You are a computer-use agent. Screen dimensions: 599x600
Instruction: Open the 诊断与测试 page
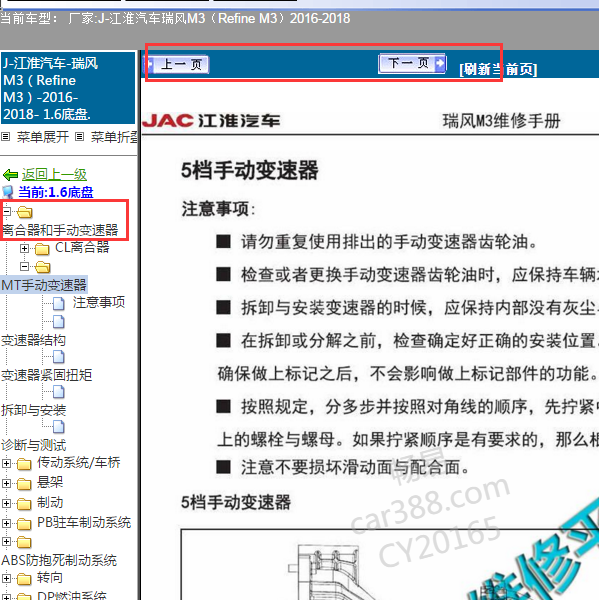[33, 445]
